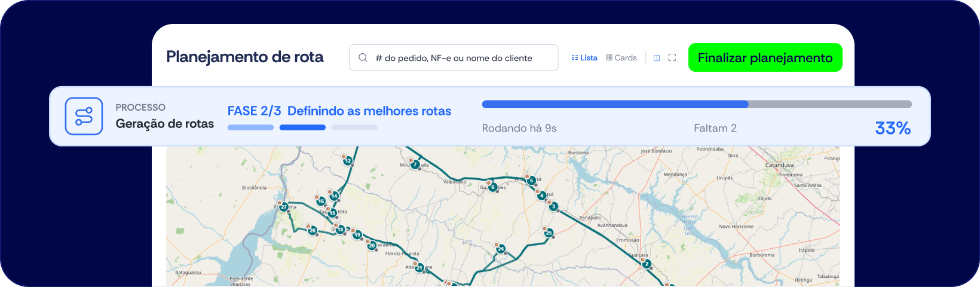Screen dimensions: 980x287
Task: Click 'FASE 2/3 Definindo as melhores rotas'
Action: tap(339, 111)
